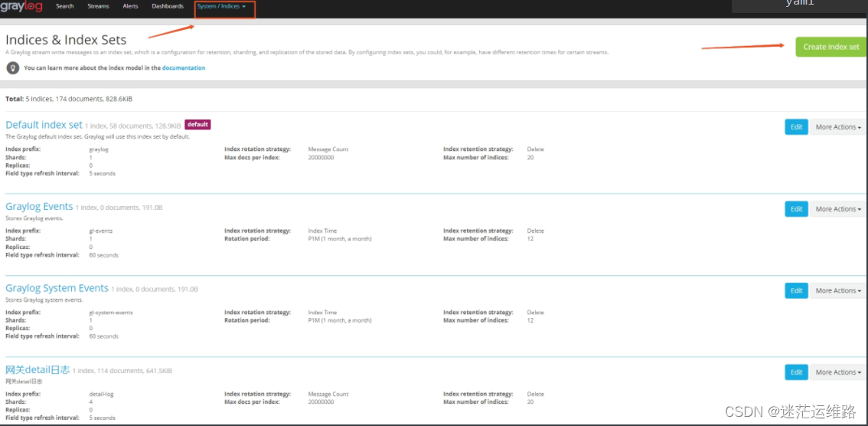Edit the Default index set

[x=796, y=127]
